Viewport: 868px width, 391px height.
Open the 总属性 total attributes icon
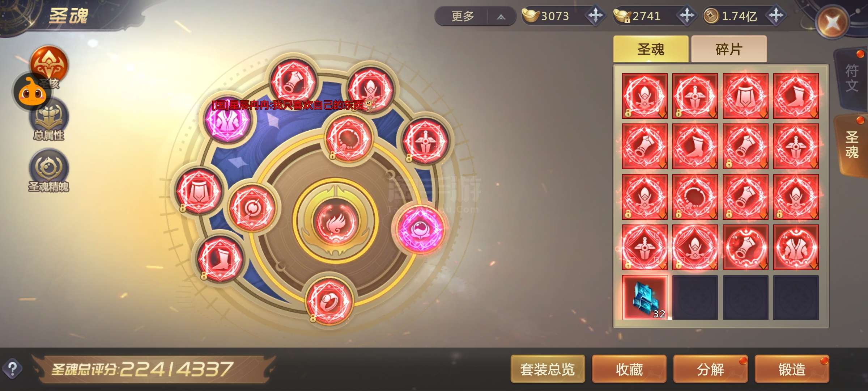(x=49, y=120)
